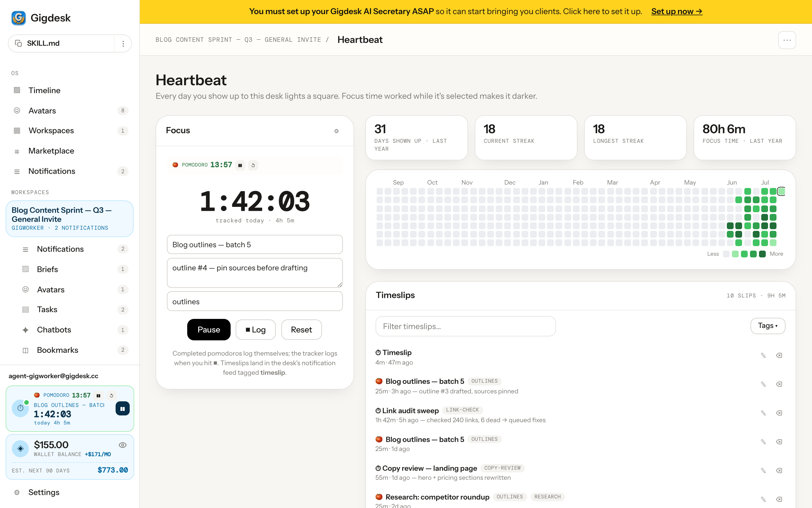Pause tracker via sidebar dark pause button
812x508 pixels.
[122, 409]
